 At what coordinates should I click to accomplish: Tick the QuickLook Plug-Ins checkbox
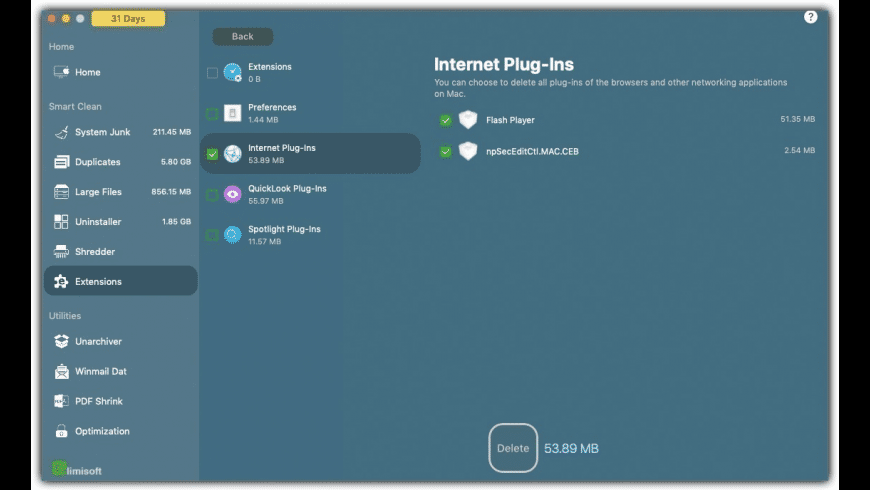click(x=212, y=195)
